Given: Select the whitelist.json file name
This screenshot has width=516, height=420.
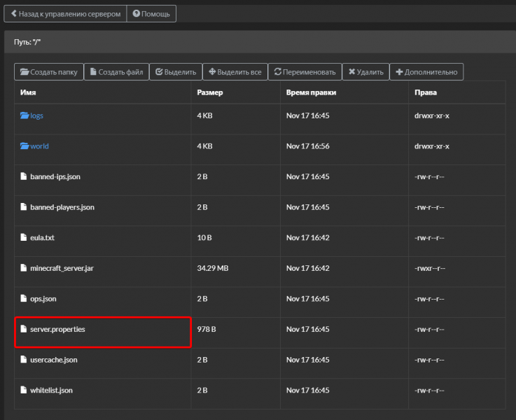Looking at the screenshot, I should pos(51,391).
